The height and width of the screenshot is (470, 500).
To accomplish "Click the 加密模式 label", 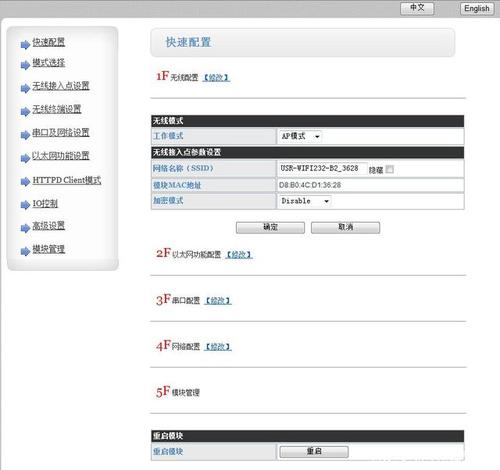I will point(168,201).
